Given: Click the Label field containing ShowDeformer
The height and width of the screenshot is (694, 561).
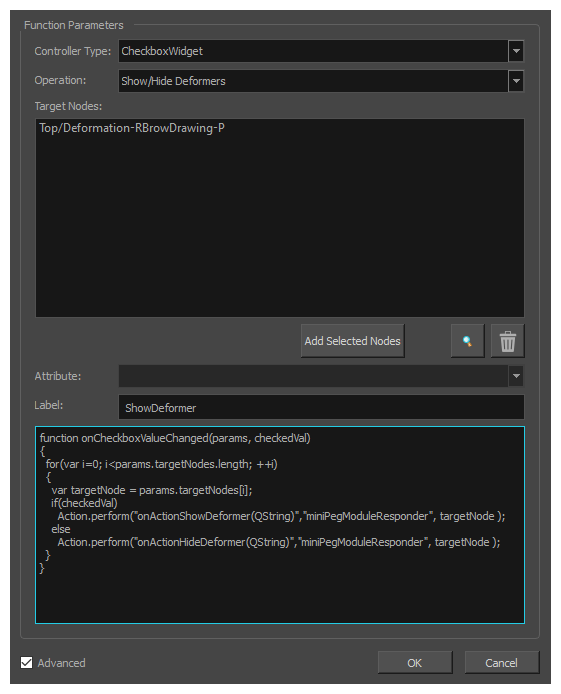Looking at the screenshot, I should coord(321,407).
